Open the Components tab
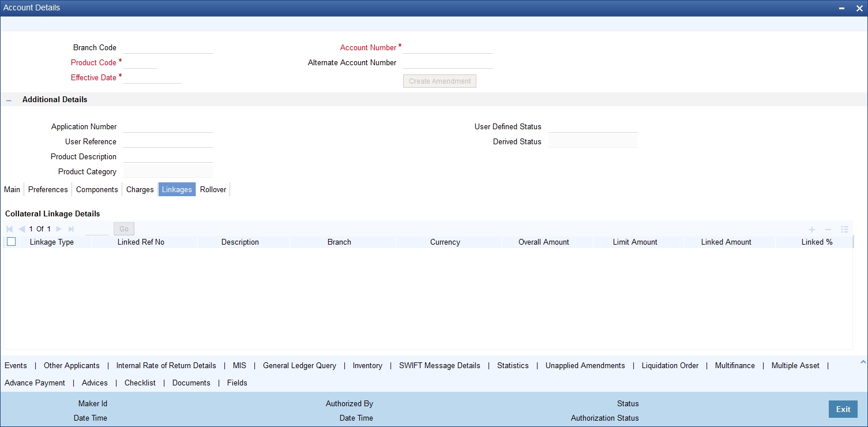Screen dimensions: 868x427 (x=97, y=189)
